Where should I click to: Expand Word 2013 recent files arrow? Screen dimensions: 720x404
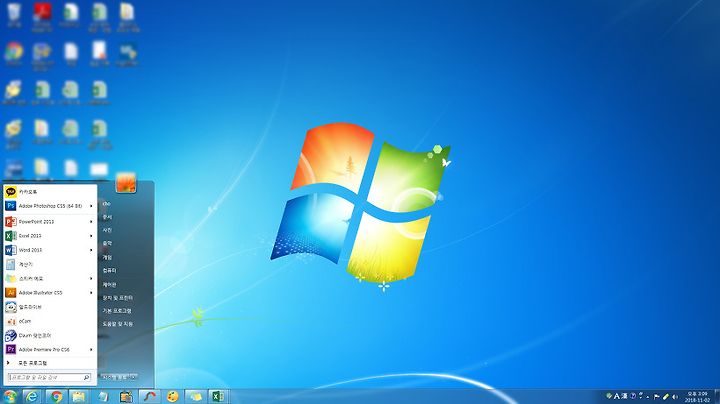pos(91,250)
